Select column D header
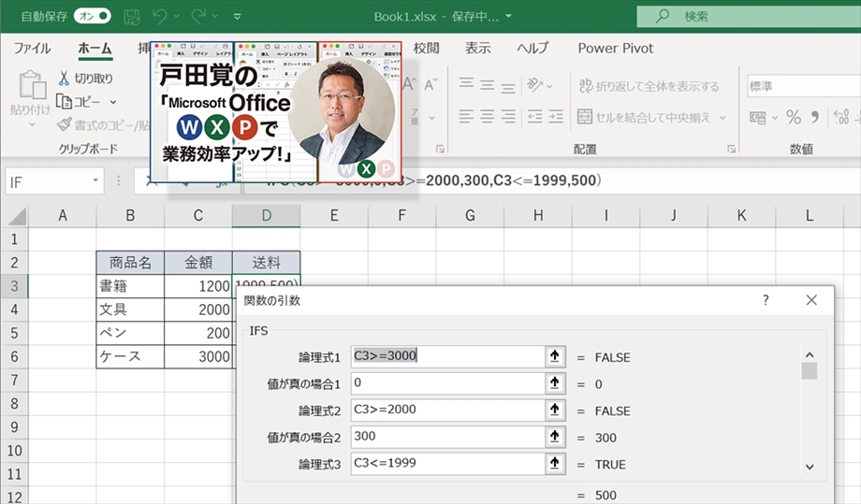Viewport: 861px width, 504px height. pyautogui.click(x=267, y=215)
